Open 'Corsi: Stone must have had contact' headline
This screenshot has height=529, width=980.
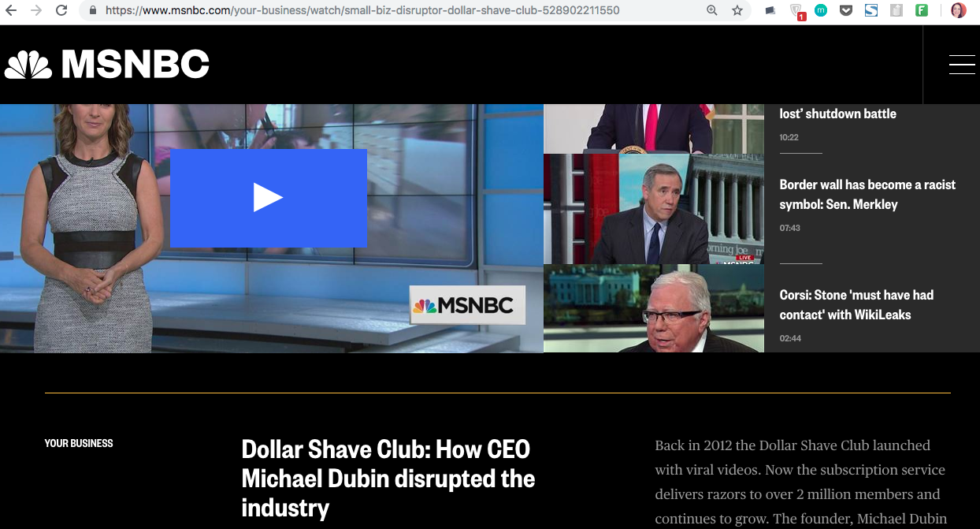(x=856, y=305)
